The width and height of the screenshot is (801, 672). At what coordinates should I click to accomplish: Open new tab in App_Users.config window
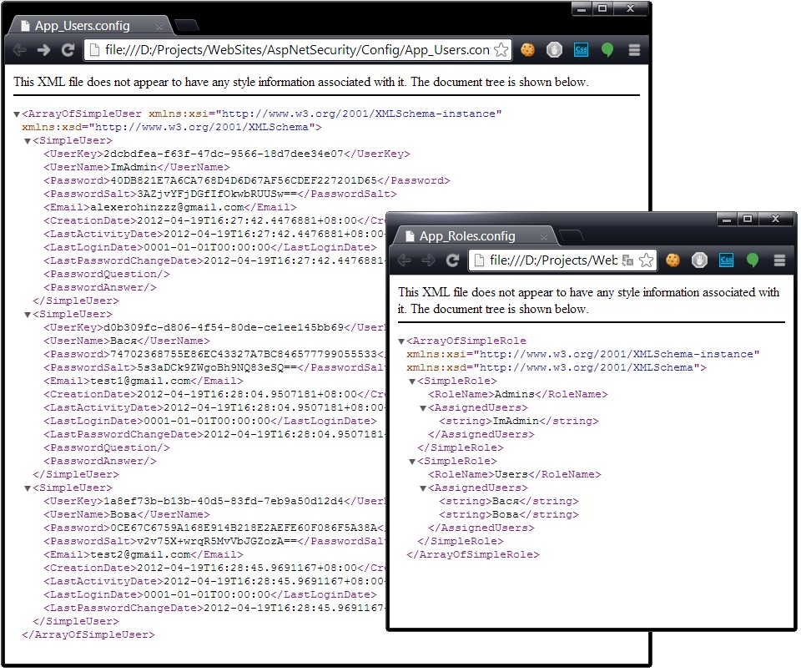tap(186, 25)
